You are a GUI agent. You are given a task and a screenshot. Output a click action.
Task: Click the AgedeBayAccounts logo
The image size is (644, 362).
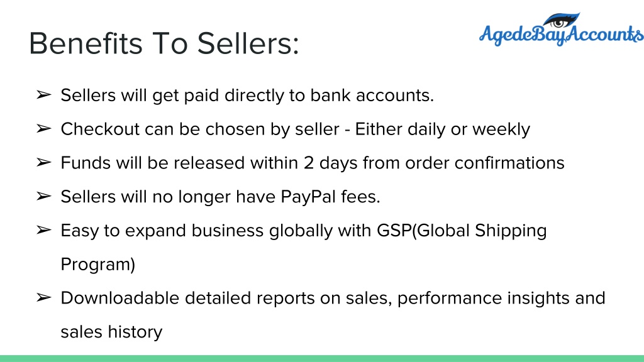pos(562,30)
